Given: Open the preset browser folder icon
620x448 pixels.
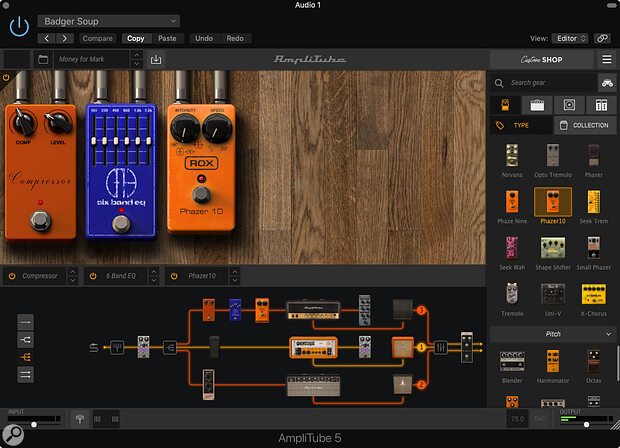Looking at the screenshot, I should point(43,59).
